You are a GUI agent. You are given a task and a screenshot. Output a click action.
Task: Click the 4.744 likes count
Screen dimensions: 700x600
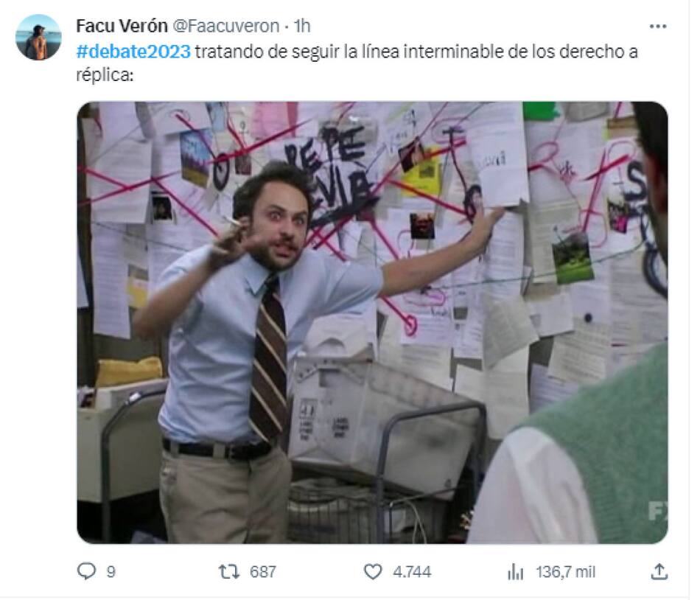[412, 572]
